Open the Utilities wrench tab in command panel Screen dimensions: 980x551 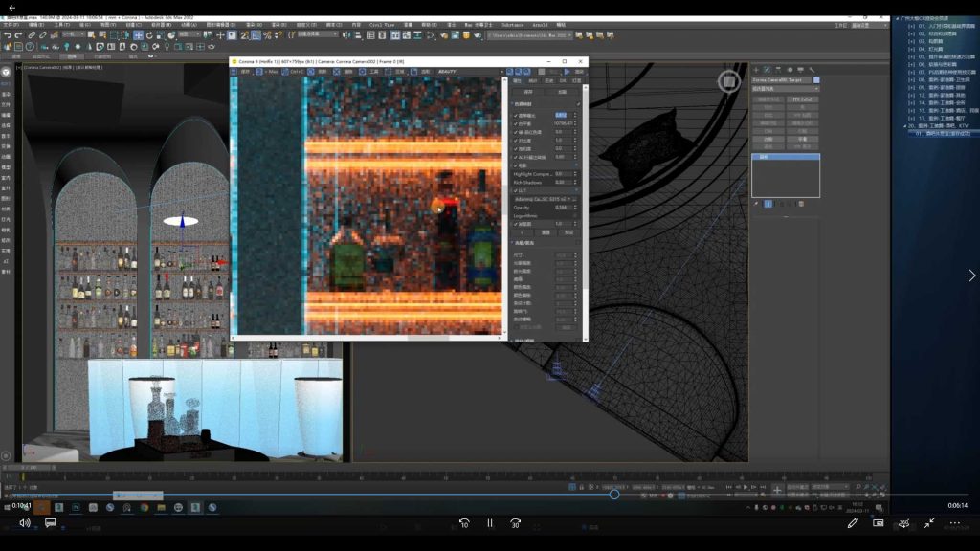(812, 70)
